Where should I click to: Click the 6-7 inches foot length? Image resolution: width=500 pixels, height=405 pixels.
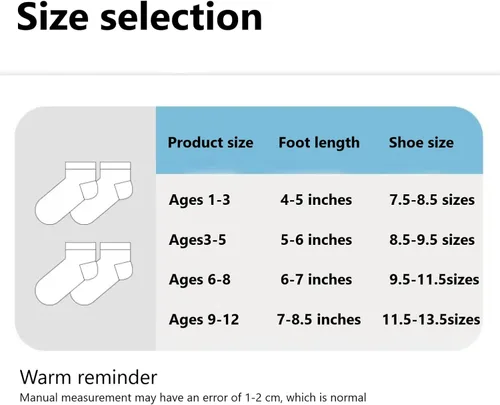tap(316, 280)
